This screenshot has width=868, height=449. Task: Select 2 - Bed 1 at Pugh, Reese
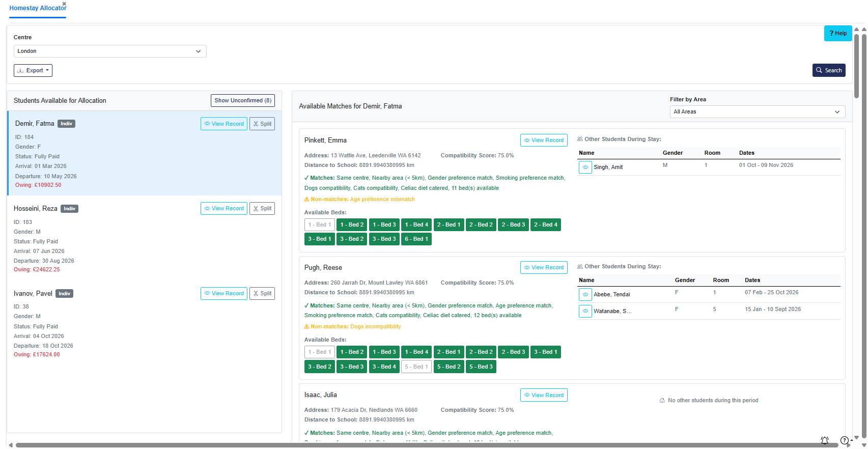pos(449,352)
